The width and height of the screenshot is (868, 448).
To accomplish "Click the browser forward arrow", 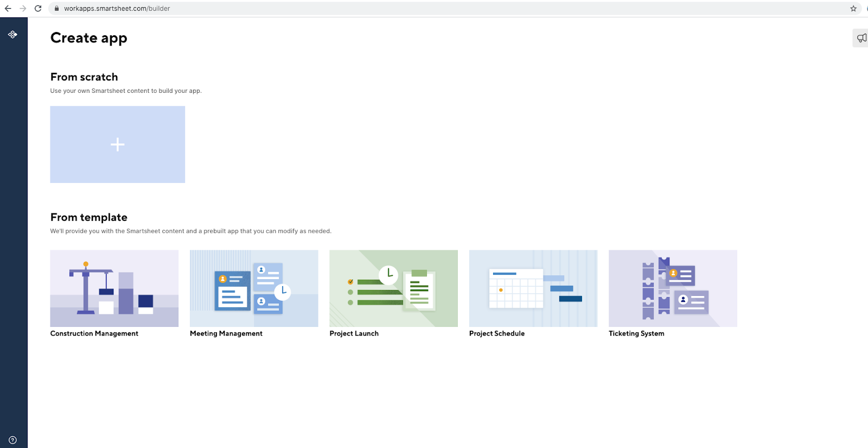I will pyautogui.click(x=23, y=9).
